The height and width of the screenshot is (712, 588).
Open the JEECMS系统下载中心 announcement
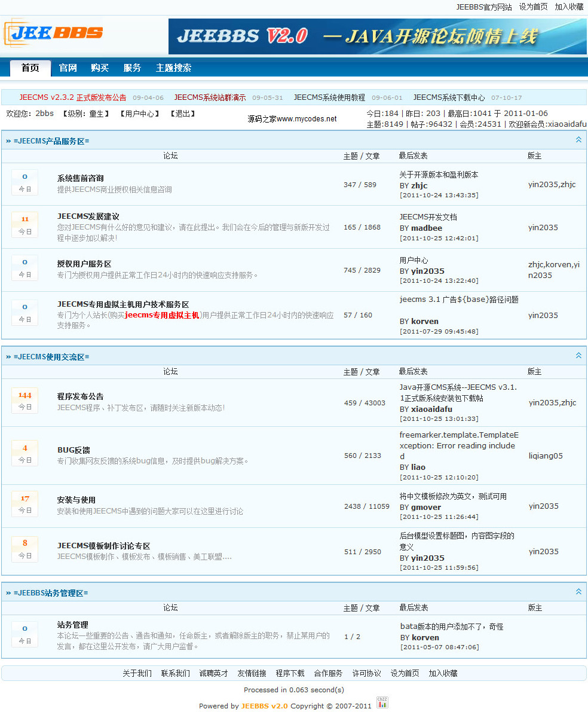(449, 97)
